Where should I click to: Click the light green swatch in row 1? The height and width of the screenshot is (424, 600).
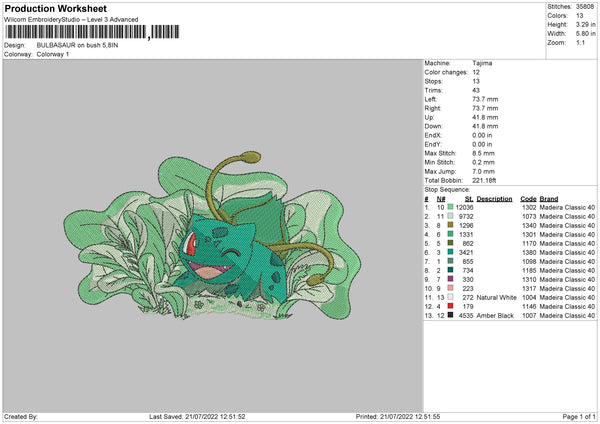click(x=451, y=207)
